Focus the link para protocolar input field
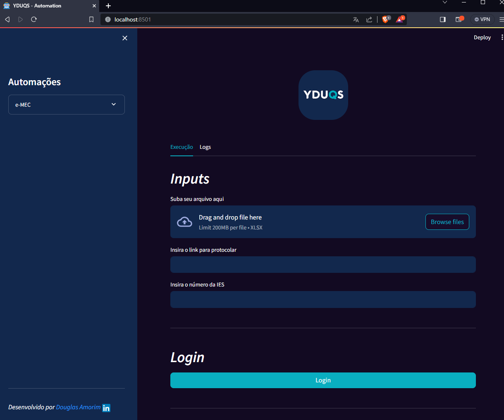Viewport: 504px width, 420px height. click(x=323, y=265)
